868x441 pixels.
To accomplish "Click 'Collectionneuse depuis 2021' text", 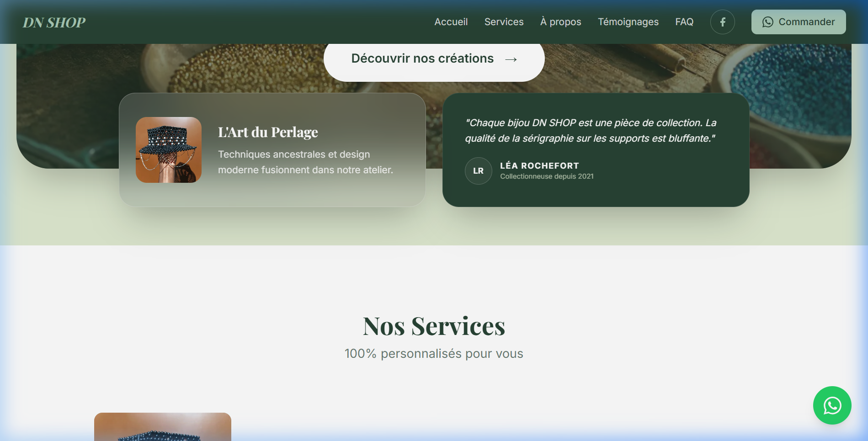I will pos(547,176).
